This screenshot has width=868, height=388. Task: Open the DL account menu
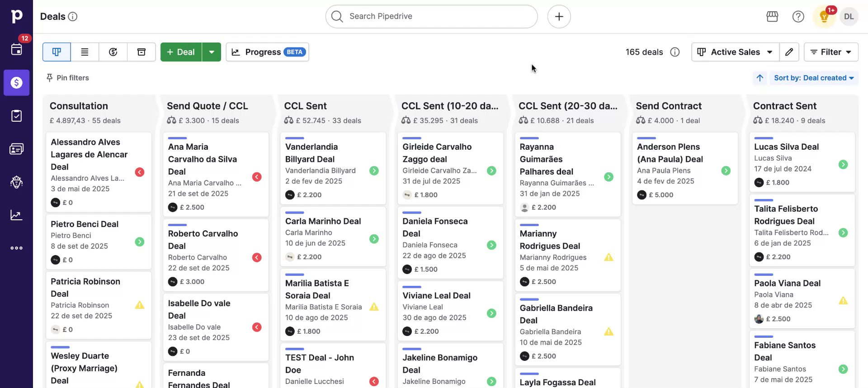[x=849, y=17]
